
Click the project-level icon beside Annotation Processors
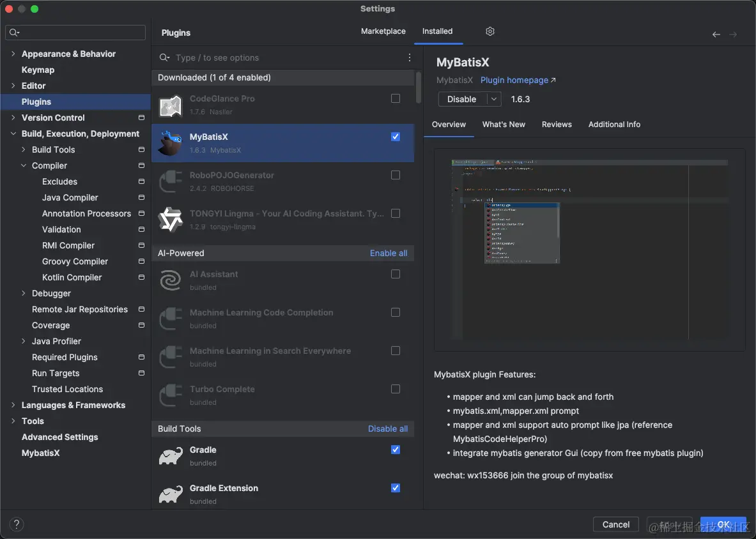(x=141, y=213)
